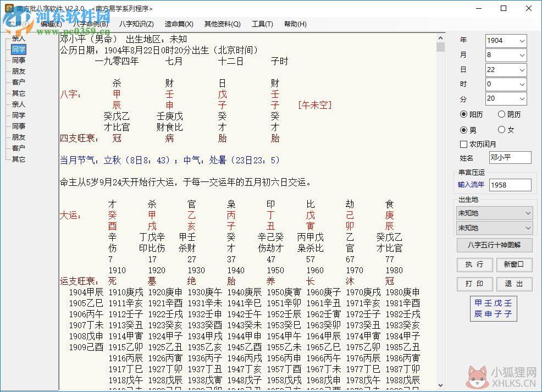Click the 1949 decade entry 1940庚辰
Viewport: 542px width, 392px height.
coord(245,292)
